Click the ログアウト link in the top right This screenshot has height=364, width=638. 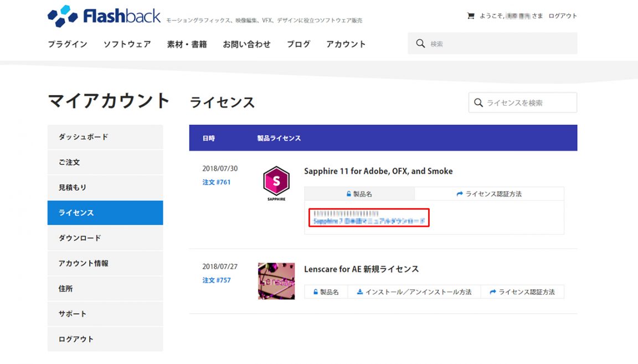click(x=562, y=15)
